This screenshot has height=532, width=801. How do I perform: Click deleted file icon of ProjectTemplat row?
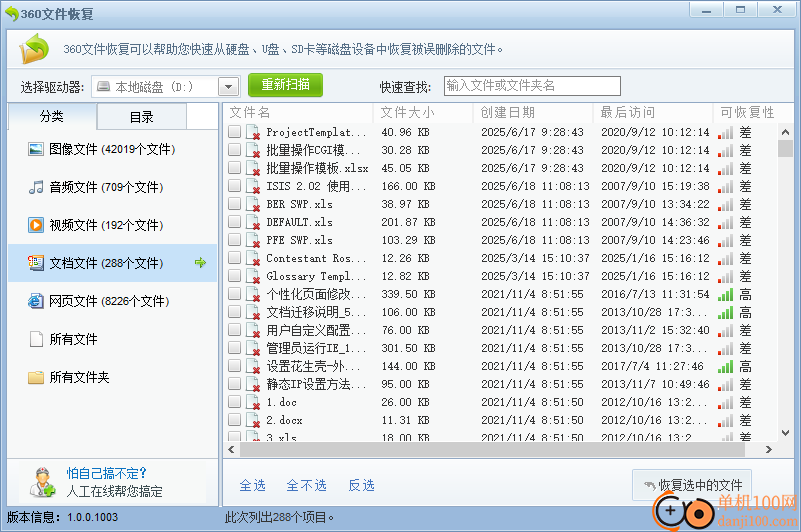click(x=253, y=132)
